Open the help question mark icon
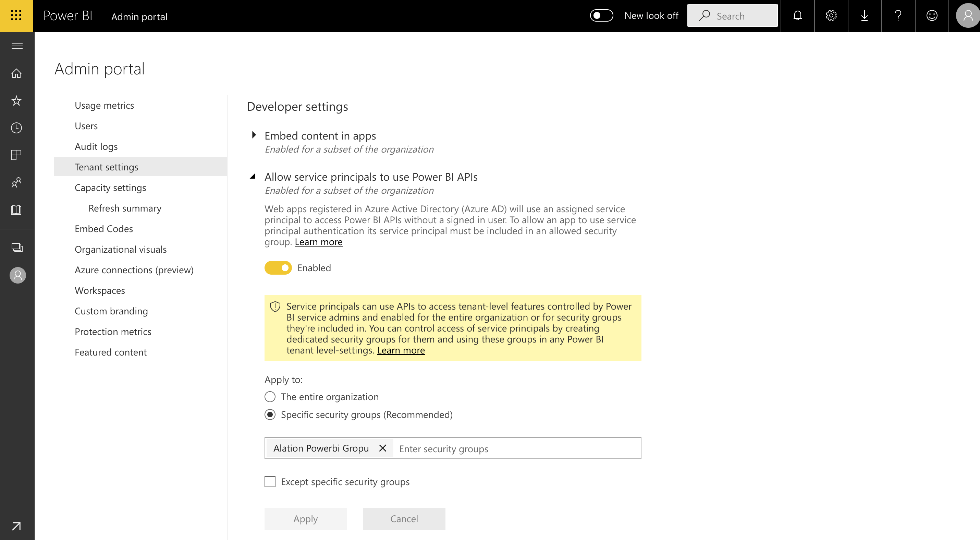Viewport: 980px width, 540px height. 898,16
